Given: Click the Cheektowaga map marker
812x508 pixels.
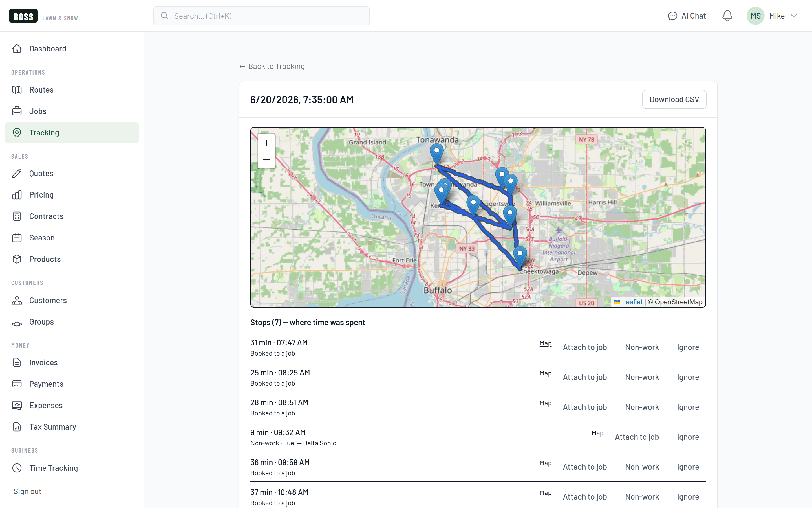Looking at the screenshot, I should click(520, 257).
